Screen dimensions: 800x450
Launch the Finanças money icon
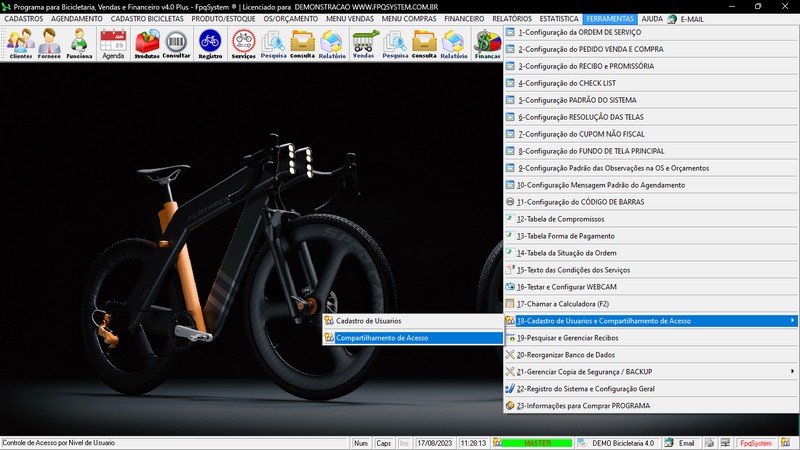487,43
